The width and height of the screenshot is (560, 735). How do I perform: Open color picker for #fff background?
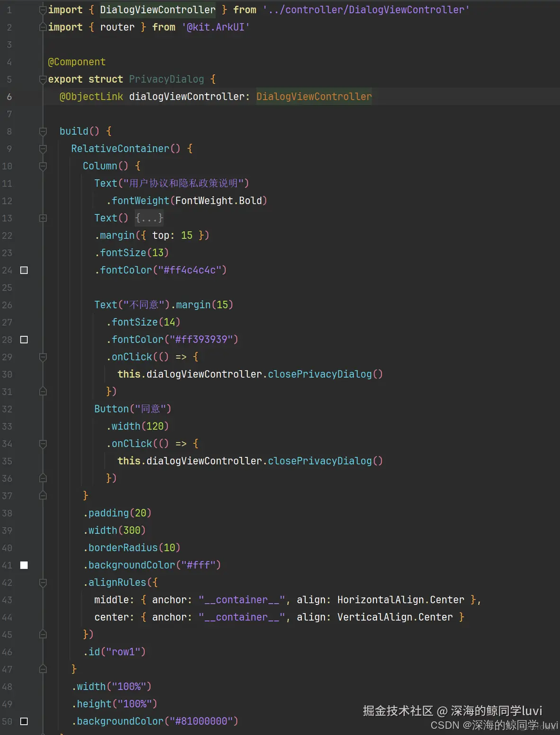[x=24, y=565]
